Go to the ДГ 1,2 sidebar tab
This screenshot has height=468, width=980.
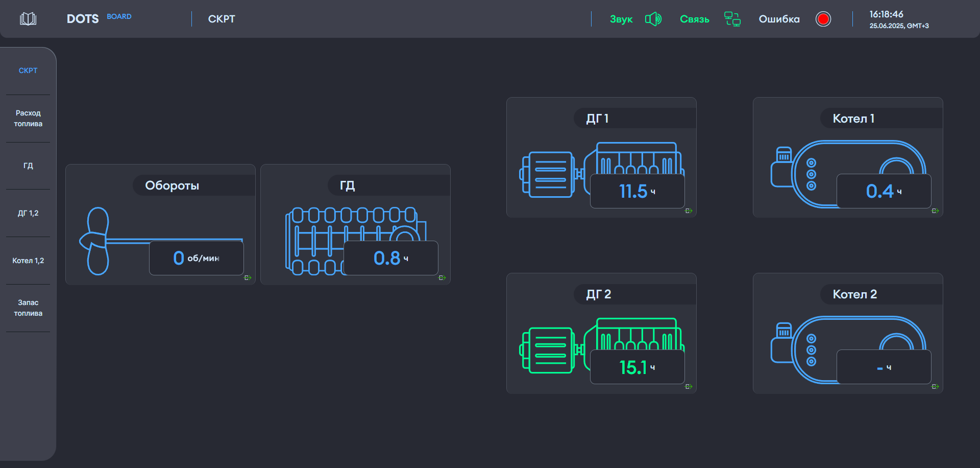coord(28,213)
